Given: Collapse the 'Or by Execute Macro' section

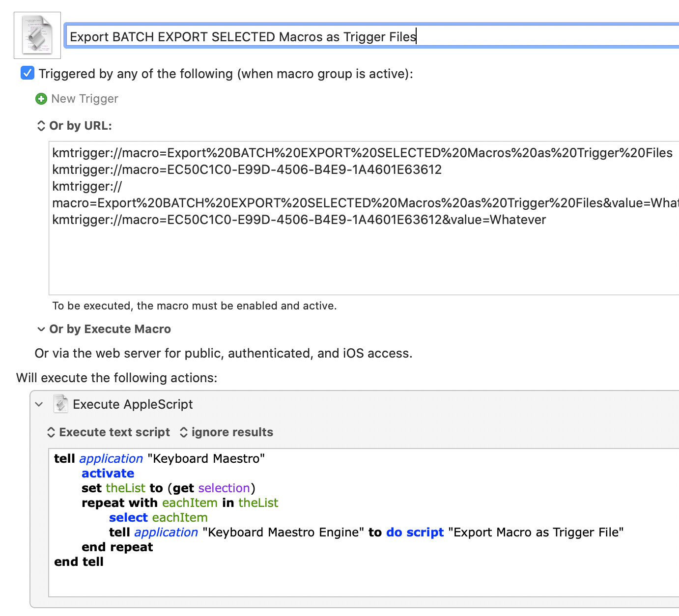Looking at the screenshot, I should pos(41,329).
